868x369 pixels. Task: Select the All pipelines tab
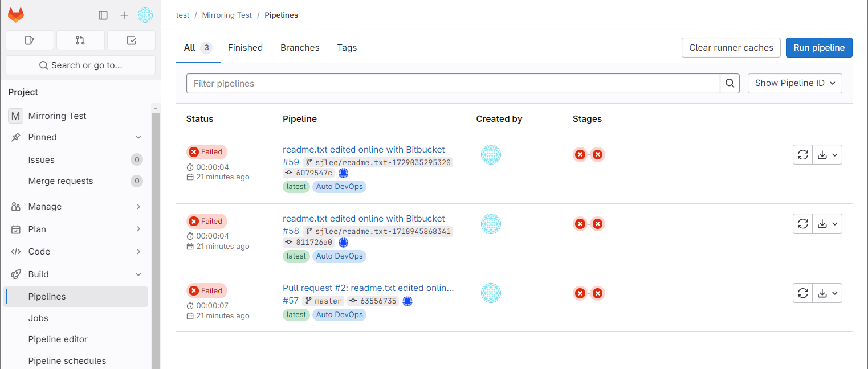tap(198, 48)
